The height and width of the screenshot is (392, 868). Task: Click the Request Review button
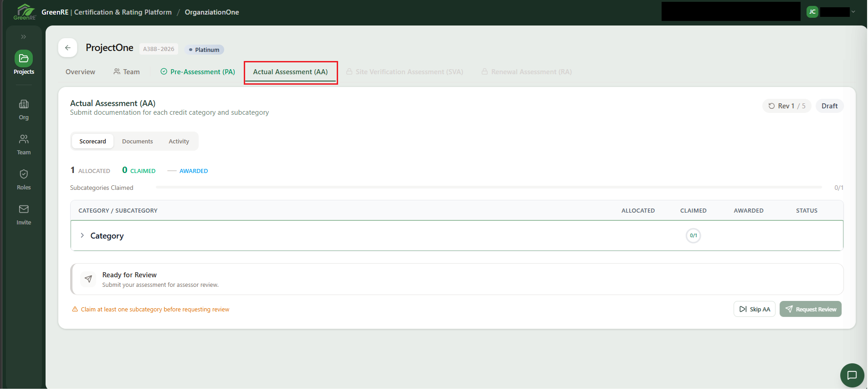click(x=811, y=309)
